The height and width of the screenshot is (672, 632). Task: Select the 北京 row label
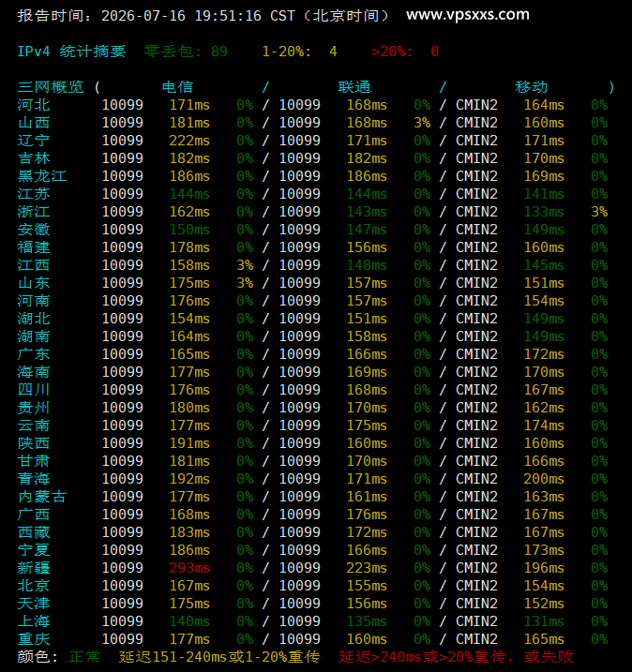point(34,586)
